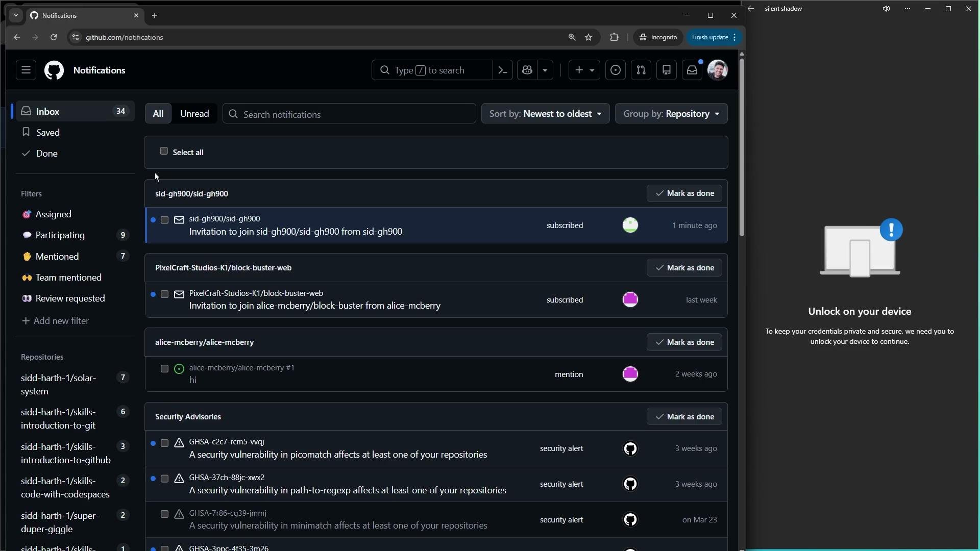The width and height of the screenshot is (980, 551).
Task: Check the GHSA-7r86-cg39-jmmj alert checkbox
Action: [x=164, y=514]
